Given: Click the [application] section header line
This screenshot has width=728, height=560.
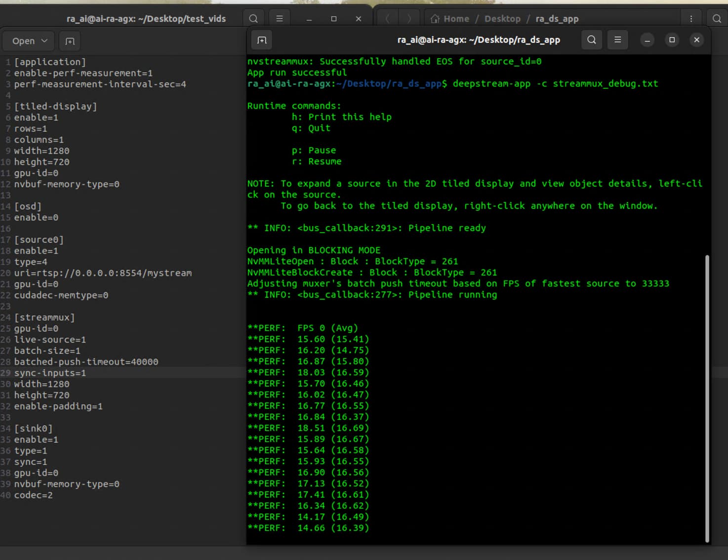Looking at the screenshot, I should (50, 62).
